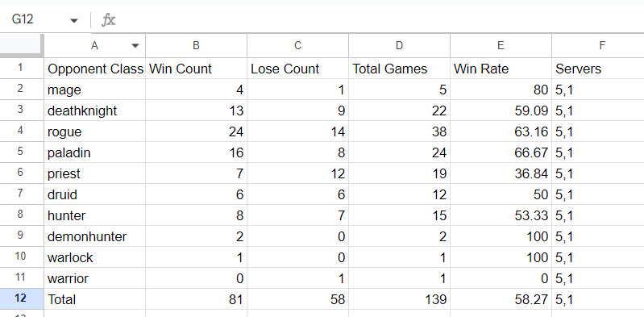Image resolution: width=644 pixels, height=317 pixels.
Task: Select the 'Opponent Class' header cell
Action: coord(95,69)
